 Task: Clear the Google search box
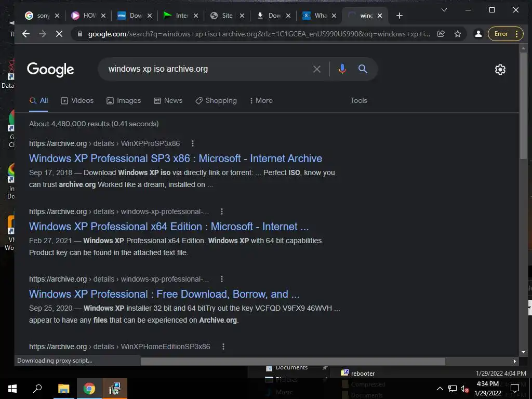coord(316,69)
